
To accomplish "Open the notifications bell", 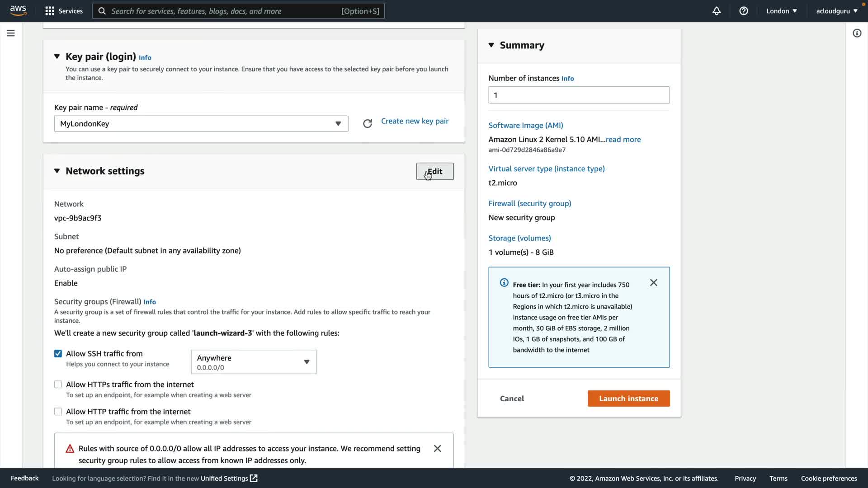I will click(717, 11).
